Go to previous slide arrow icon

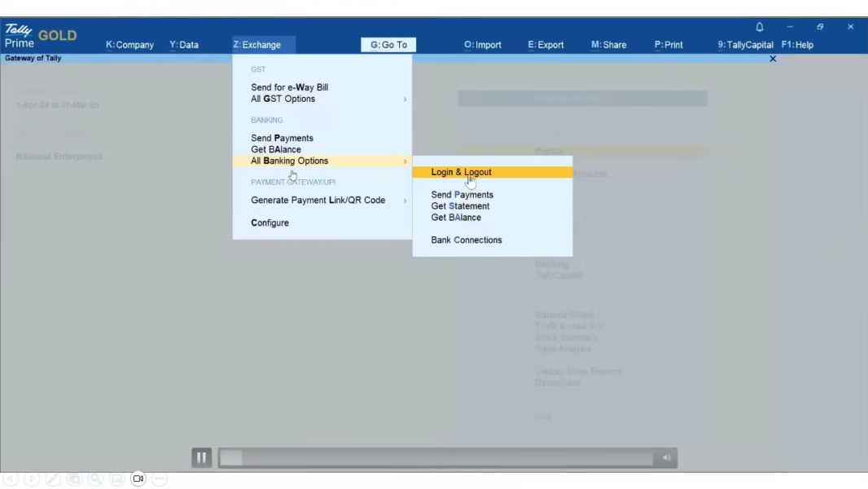(x=11, y=478)
